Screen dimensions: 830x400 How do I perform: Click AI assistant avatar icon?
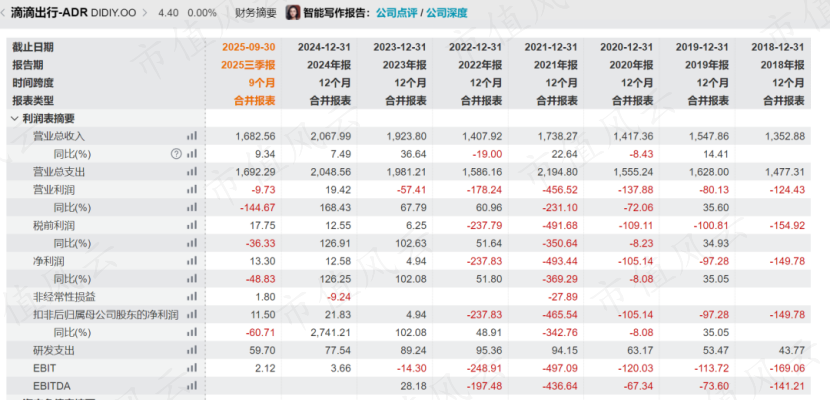pos(294,13)
